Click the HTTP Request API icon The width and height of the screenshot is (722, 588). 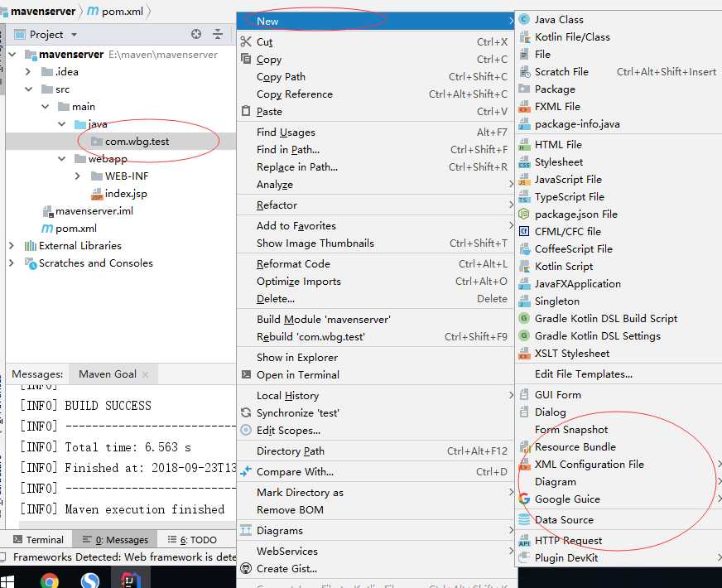tap(524, 541)
